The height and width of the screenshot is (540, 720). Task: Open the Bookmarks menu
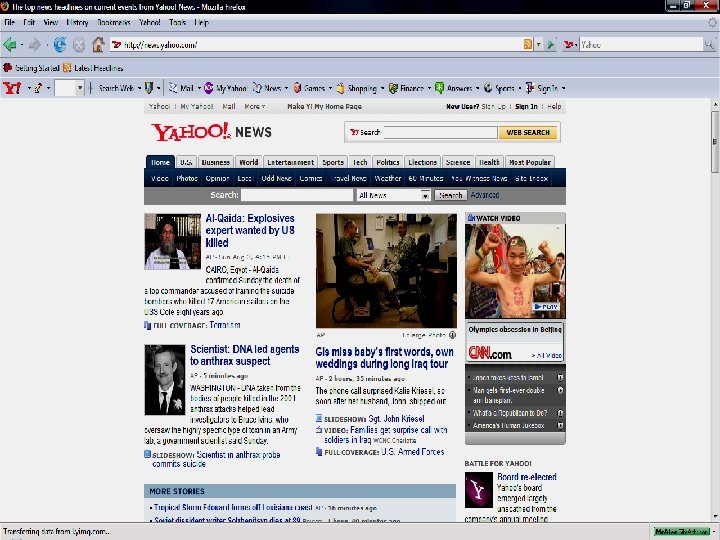tap(114, 22)
